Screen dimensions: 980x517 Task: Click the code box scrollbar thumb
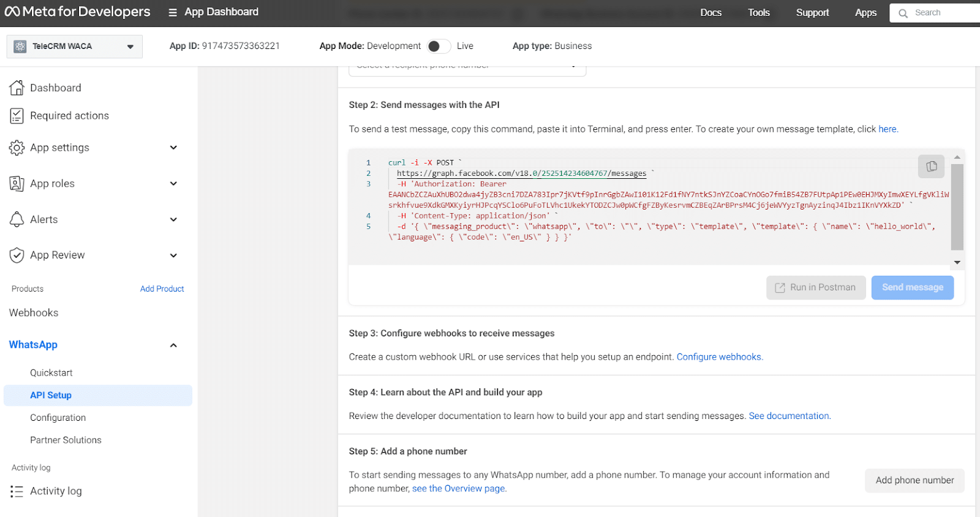click(x=957, y=207)
